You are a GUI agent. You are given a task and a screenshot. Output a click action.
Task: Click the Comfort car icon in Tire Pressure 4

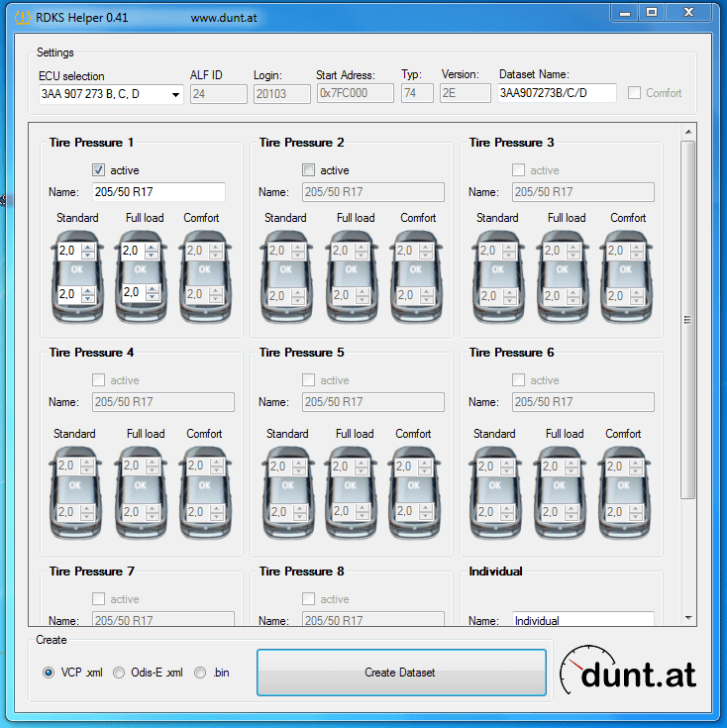point(205,492)
